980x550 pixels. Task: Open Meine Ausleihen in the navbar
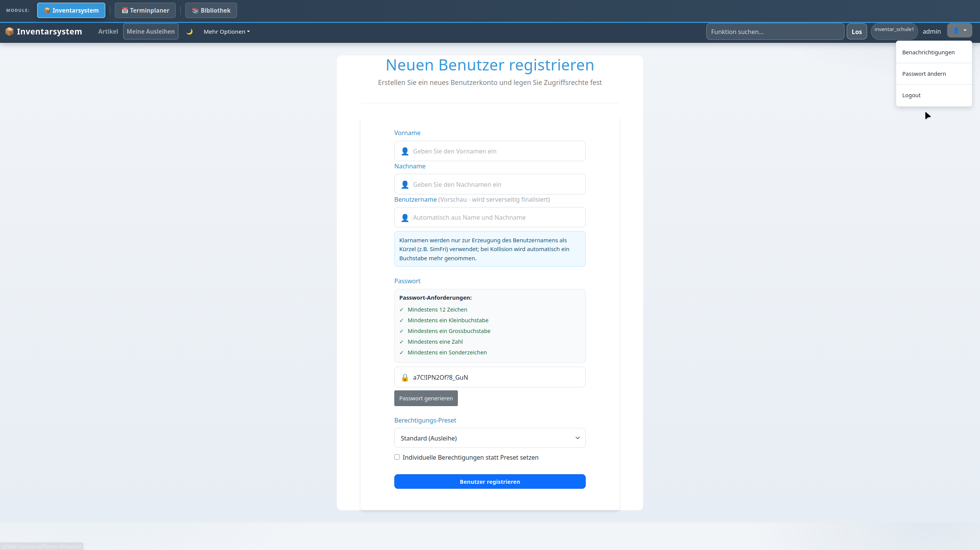(150, 31)
